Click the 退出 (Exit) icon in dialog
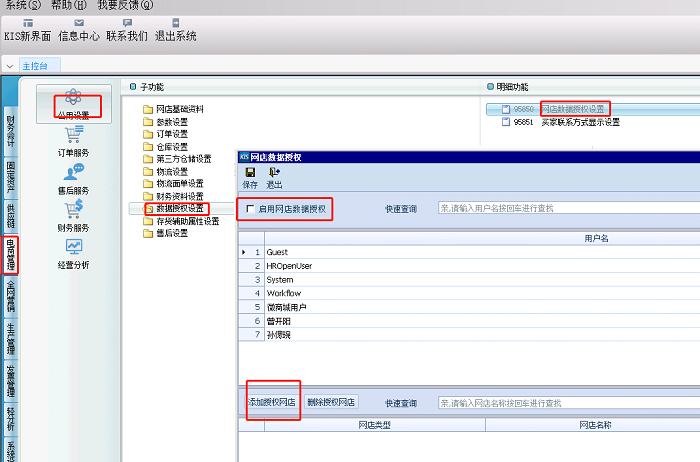This screenshot has width=700, height=462. (x=274, y=172)
